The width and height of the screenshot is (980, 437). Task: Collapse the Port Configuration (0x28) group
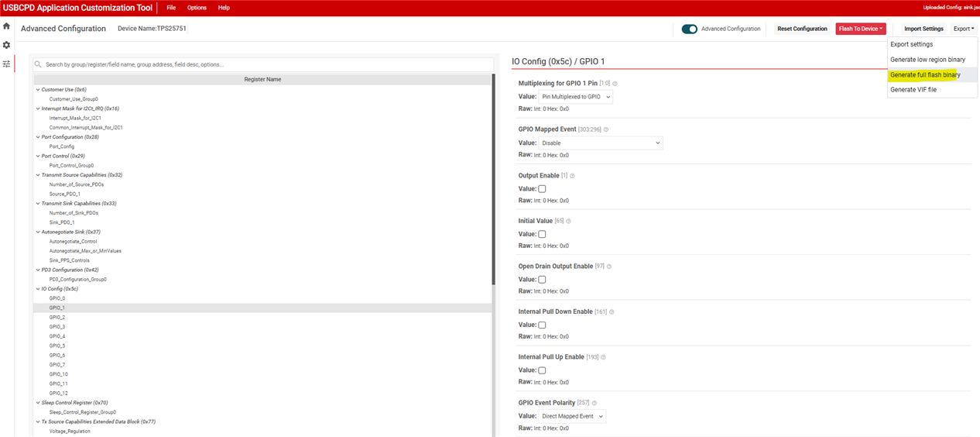coord(37,137)
